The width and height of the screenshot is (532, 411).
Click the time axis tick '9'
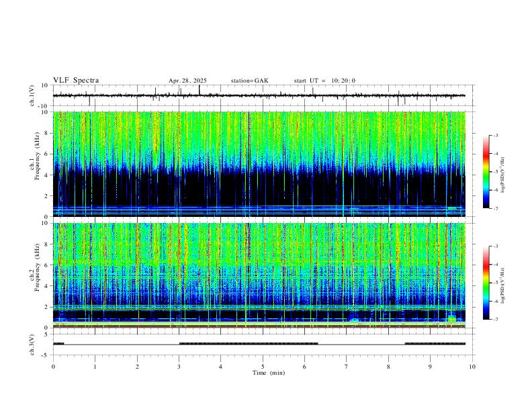tap(430, 367)
